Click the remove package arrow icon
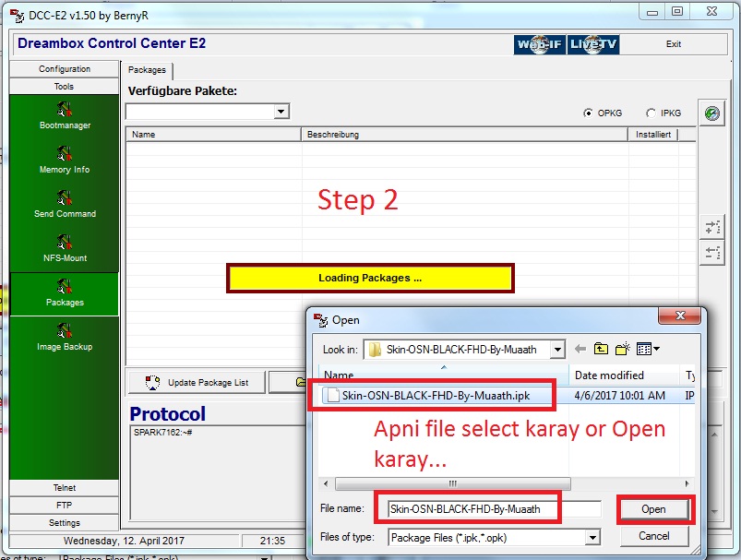 pyautogui.click(x=712, y=253)
